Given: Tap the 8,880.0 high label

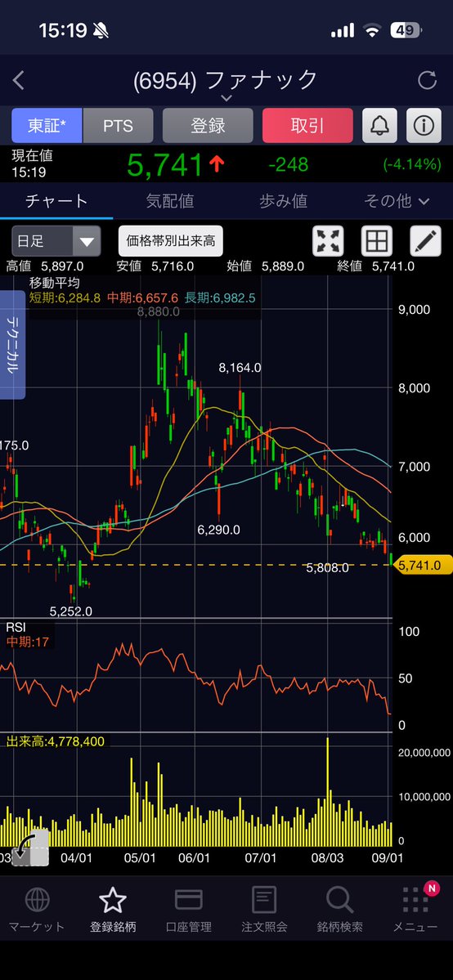Looking at the screenshot, I should (x=159, y=311).
